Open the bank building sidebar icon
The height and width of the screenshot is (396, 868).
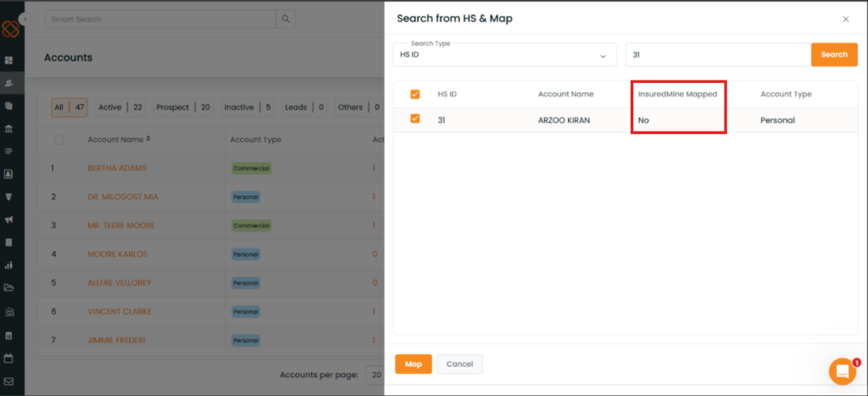tap(8, 129)
